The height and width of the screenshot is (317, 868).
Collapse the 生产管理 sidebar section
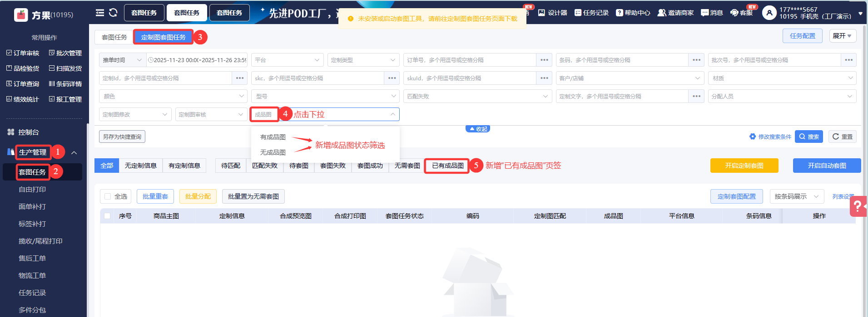[74, 152]
